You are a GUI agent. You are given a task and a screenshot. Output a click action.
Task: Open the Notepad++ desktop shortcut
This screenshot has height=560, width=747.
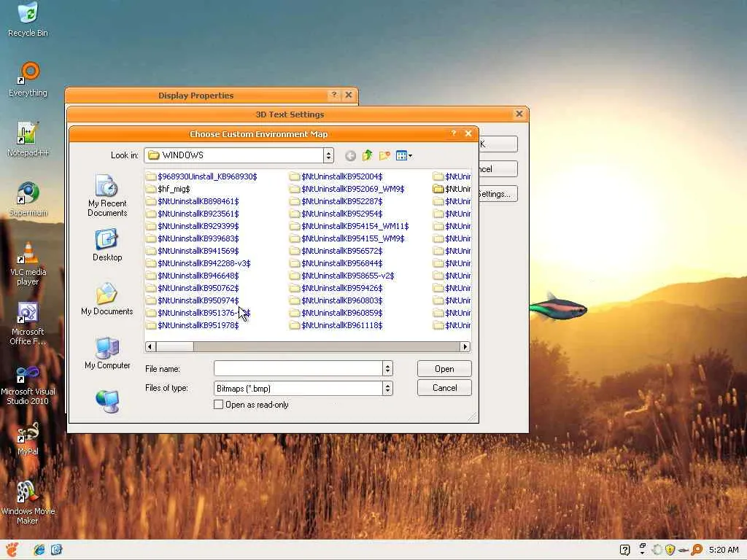[x=28, y=139]
